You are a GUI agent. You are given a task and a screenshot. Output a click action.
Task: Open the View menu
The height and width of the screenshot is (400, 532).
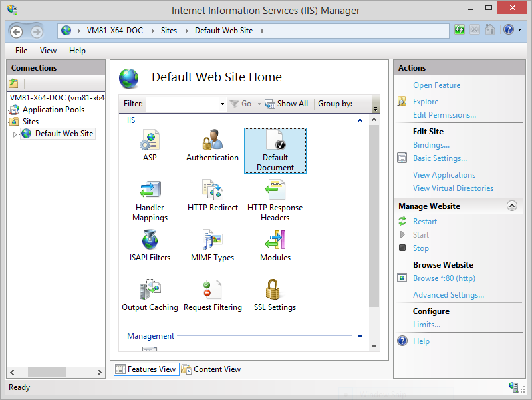(48, 51)
